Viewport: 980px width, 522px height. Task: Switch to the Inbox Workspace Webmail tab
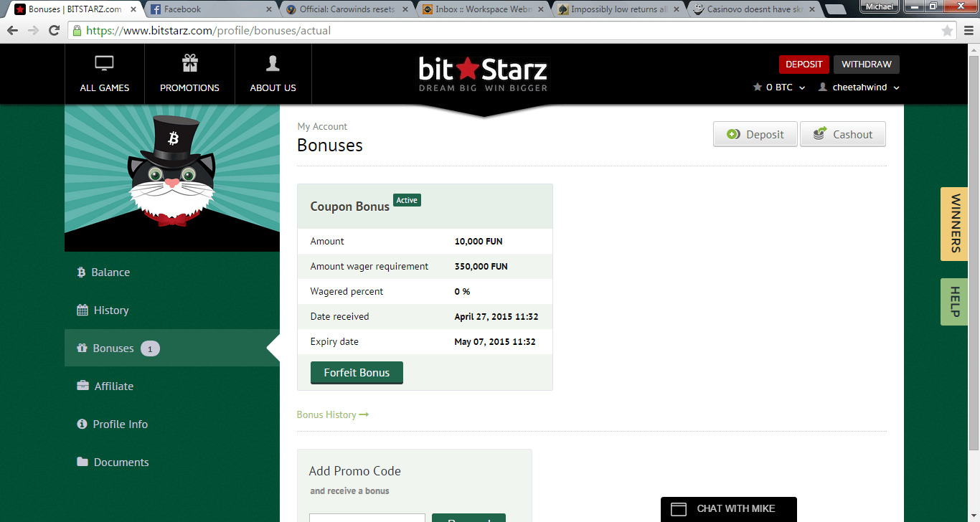point(484,9)
